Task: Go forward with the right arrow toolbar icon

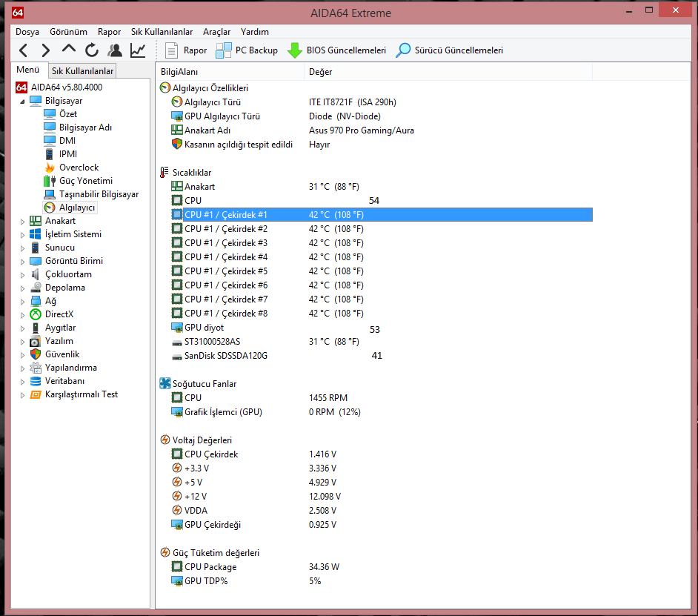Action: coord(45,50)
